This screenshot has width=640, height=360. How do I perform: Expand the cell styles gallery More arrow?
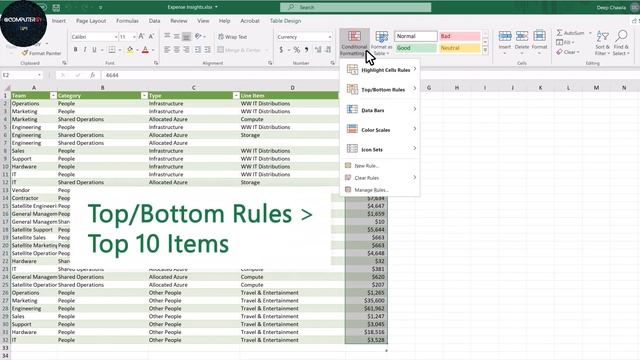tap(485, 51)
